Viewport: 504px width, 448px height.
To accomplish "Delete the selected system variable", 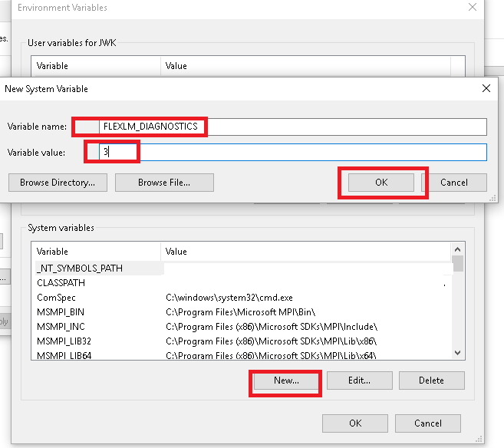I will (x=431, y=380).
